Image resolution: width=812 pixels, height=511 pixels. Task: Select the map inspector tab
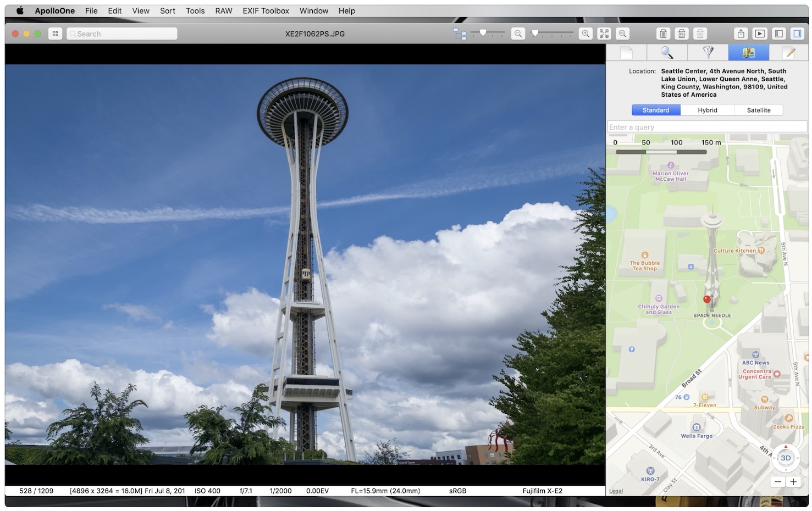[748, 52]
